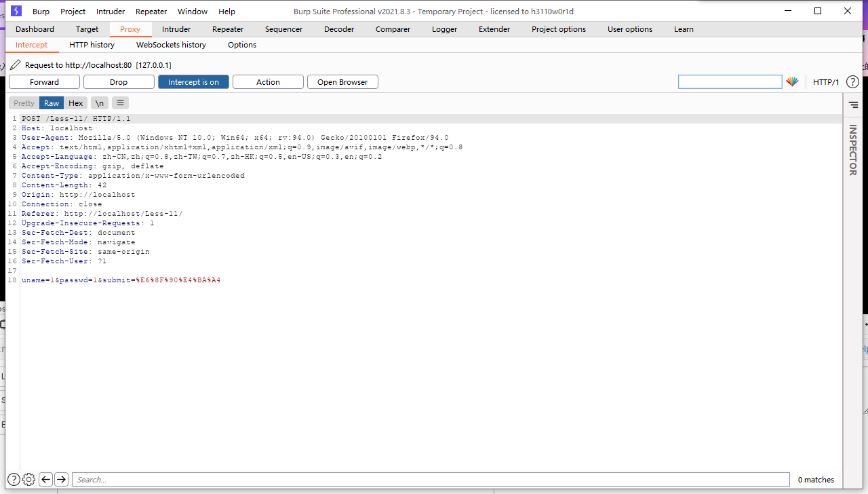868x494 pixels.
Task: Click the Upgrade-Insecure-Requests header line
Action: (88, 223)
